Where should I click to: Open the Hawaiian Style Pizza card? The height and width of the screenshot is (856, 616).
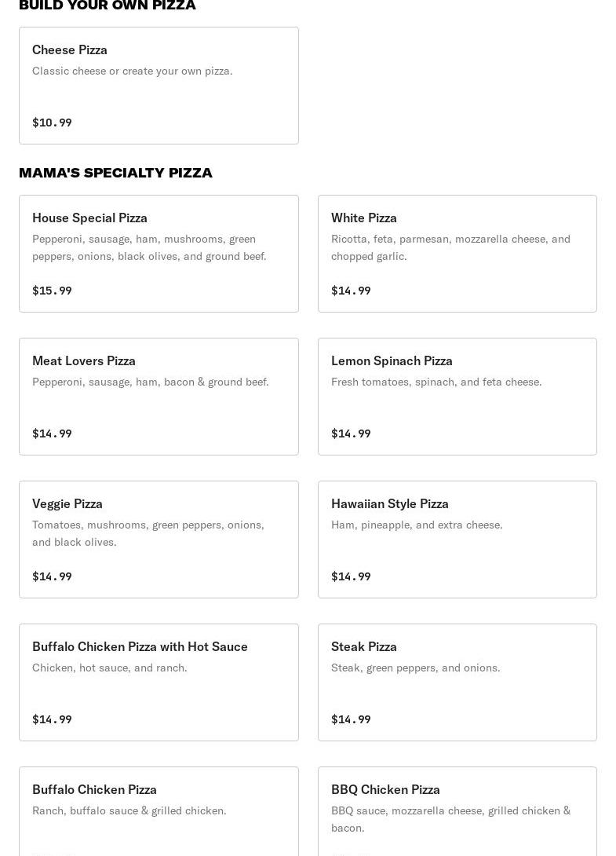tap(457, 540)
